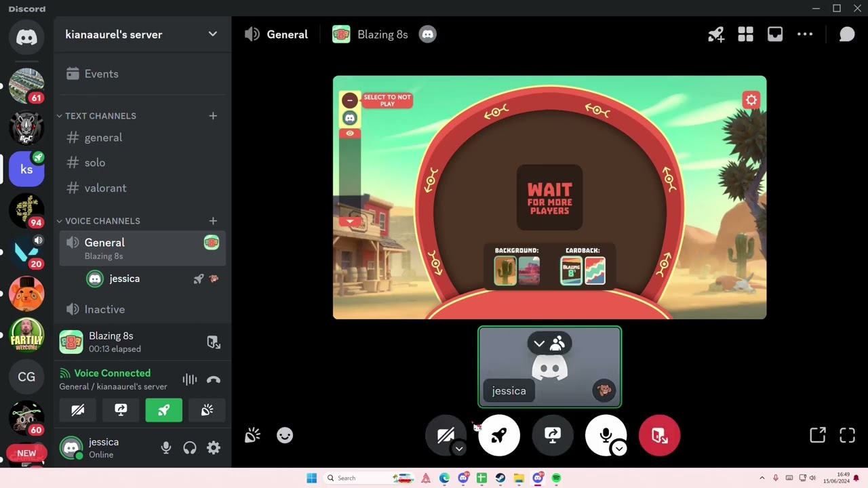Open the three-dots more options menu

click(805, 35)
